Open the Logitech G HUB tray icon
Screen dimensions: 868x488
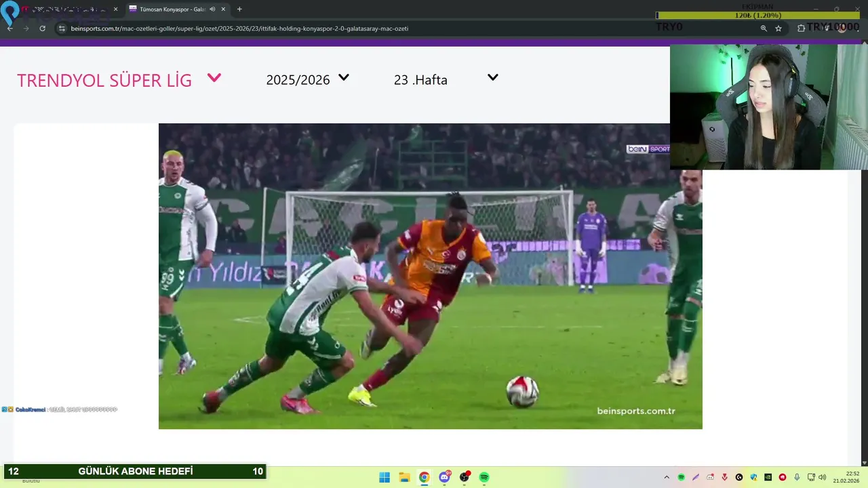(x=739, y=477)
